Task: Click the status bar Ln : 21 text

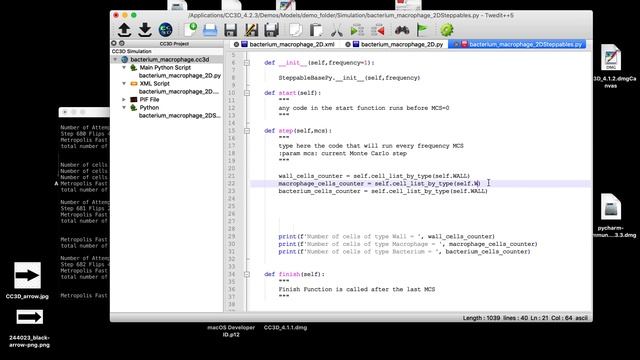Action: 539,318
